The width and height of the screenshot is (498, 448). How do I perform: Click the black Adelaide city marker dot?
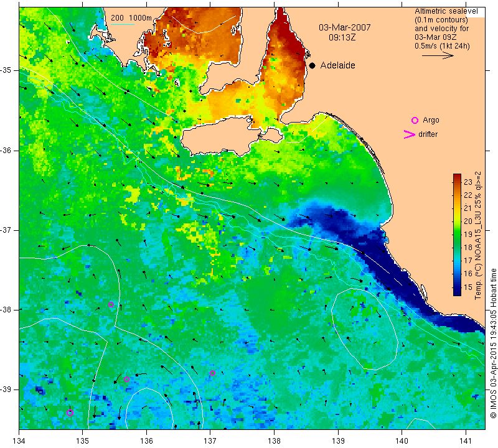312,65
